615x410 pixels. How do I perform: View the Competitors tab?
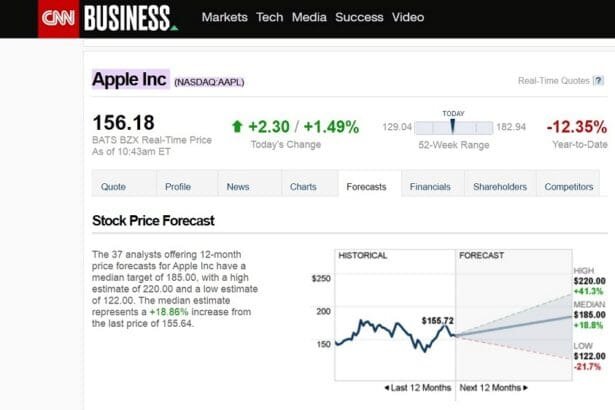coord(569,187)
